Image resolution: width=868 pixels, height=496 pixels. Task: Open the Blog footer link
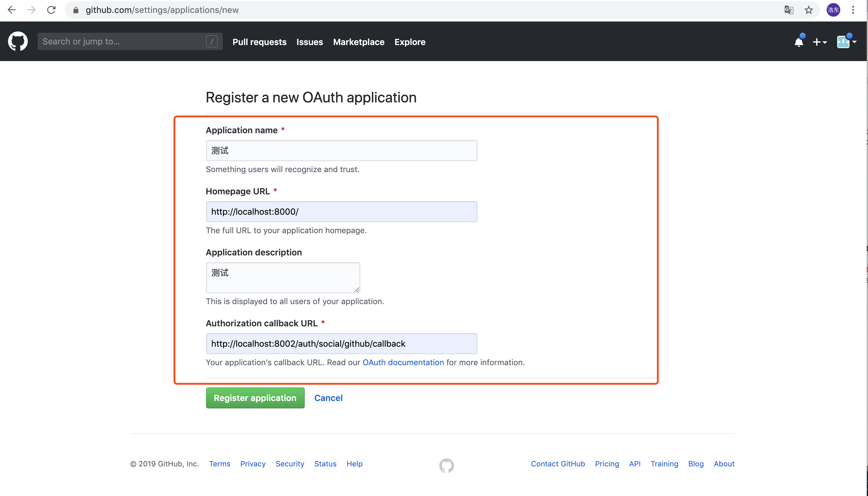click(x=696, y=464)
